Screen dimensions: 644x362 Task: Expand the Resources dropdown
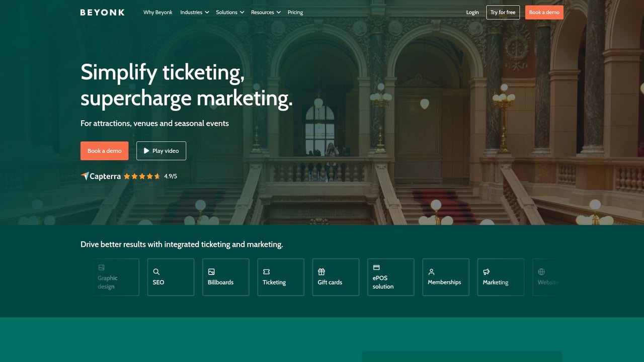tap(266, 12)
